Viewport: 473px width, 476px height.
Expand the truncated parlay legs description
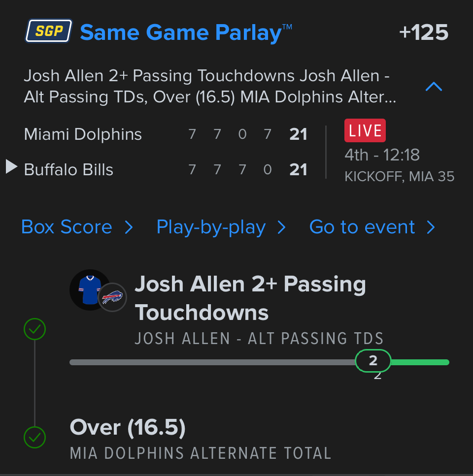[x=209, y=86]
